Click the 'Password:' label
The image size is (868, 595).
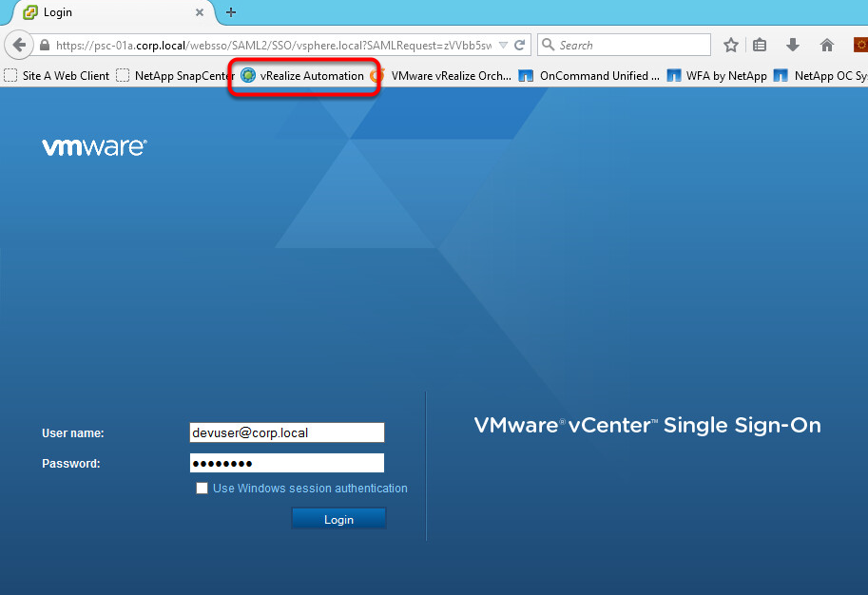pos(71,464)
